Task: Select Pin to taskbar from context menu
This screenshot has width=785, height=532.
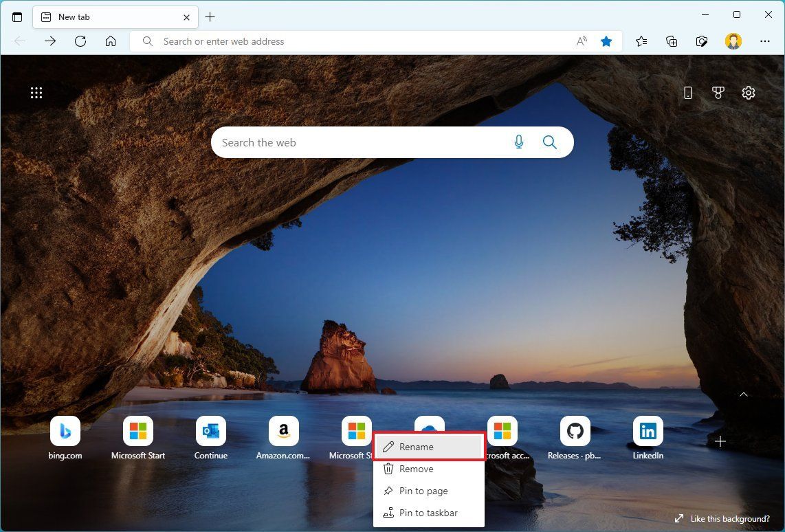Action: 428,513
